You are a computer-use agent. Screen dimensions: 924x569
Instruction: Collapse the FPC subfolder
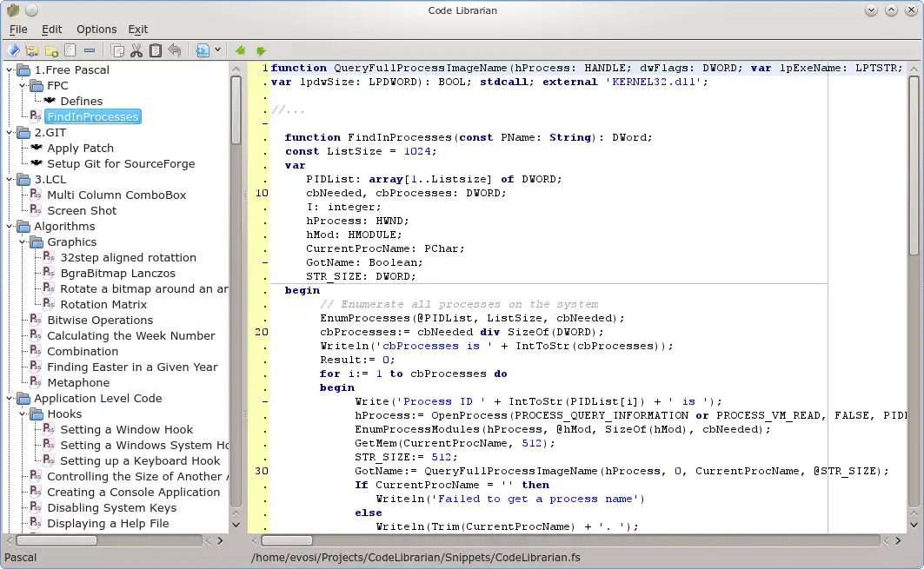click(x=23, y=85)
